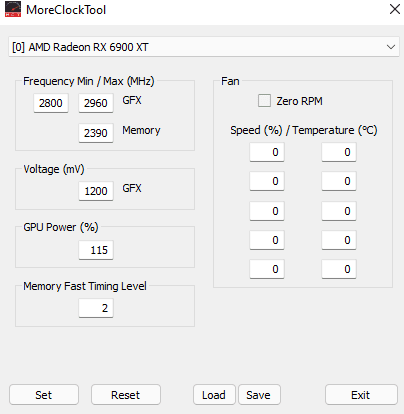Click the Reset button
This screenshot has height=414, width=404.
(126, 395)
